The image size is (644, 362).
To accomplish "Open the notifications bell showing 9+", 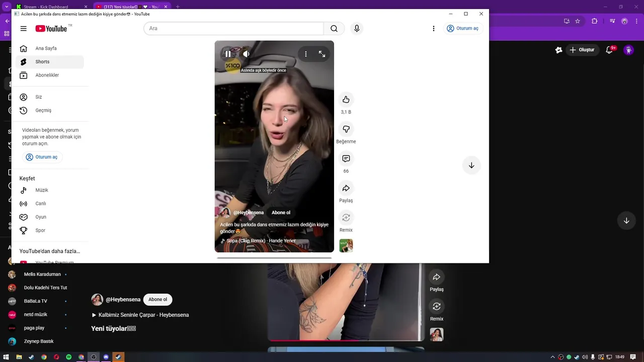I will click(610, 49).
